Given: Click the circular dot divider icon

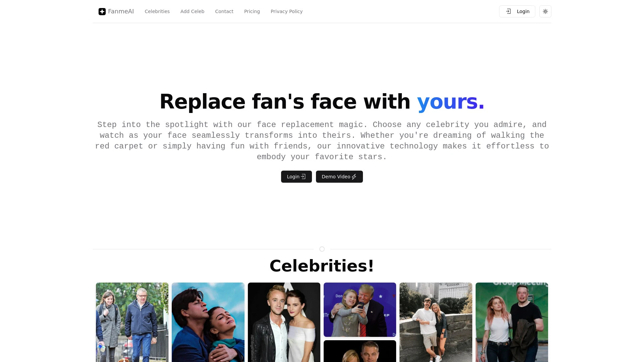Looking at the screenshot, I should tap(322, 248).
